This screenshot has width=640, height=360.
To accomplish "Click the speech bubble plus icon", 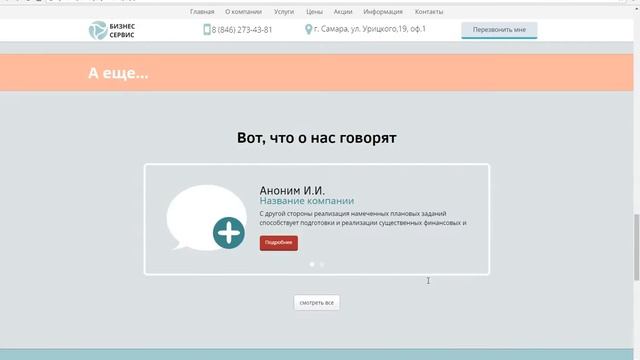I will (207, 218).
